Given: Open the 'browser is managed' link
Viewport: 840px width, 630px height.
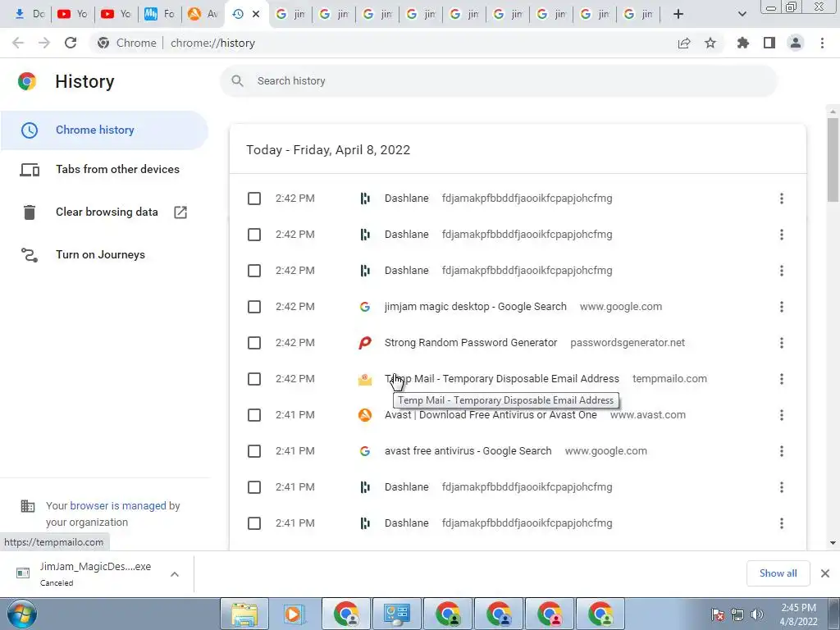Looking at the screenshot, I should [118, 505].
